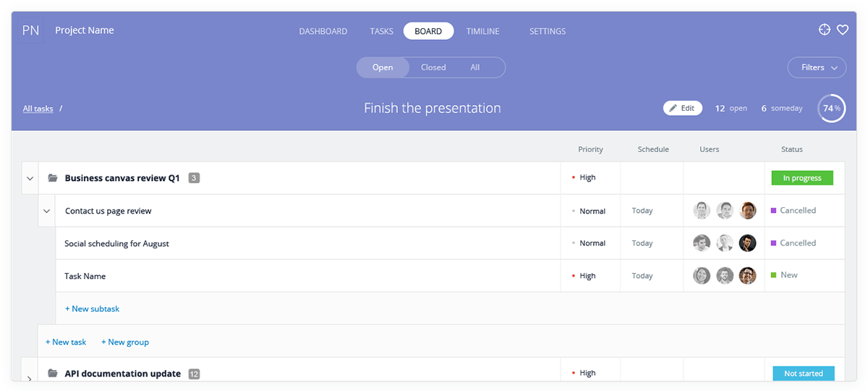The image size is (868, 391).
Task: Select the Open filter toggle
Action: 383,67
